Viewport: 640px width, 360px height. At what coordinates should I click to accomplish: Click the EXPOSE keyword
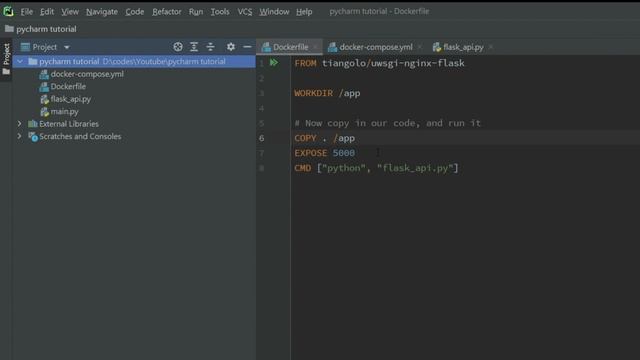coord(311,153)
